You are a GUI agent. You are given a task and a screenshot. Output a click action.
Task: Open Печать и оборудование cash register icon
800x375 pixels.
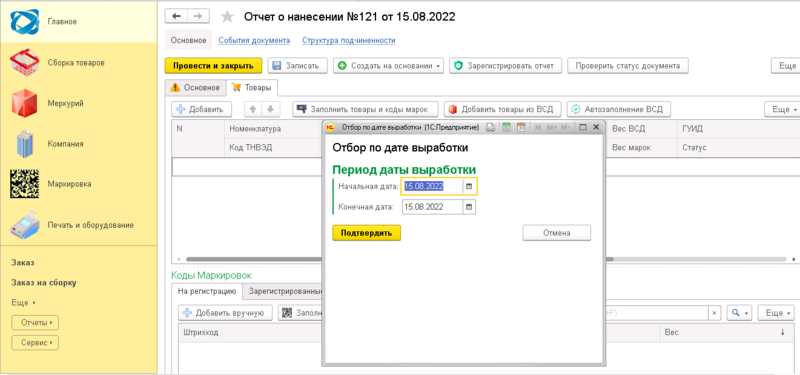click(x=24, y=225)
